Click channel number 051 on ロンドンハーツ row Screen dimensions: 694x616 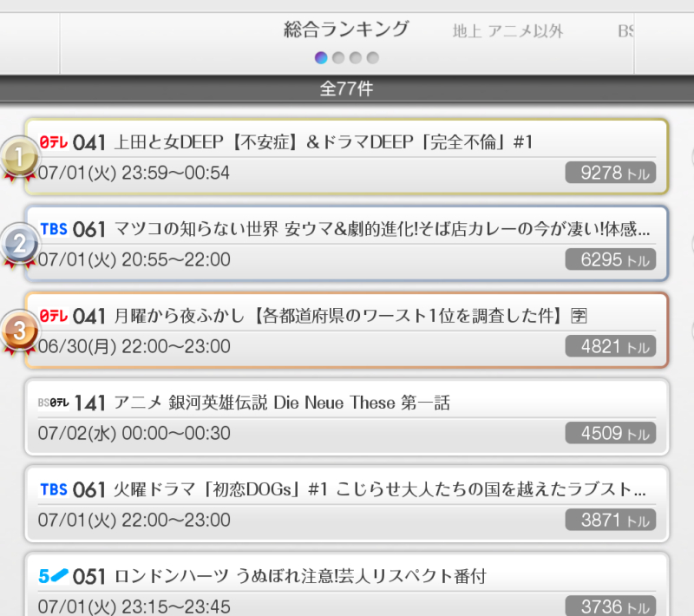89,577
